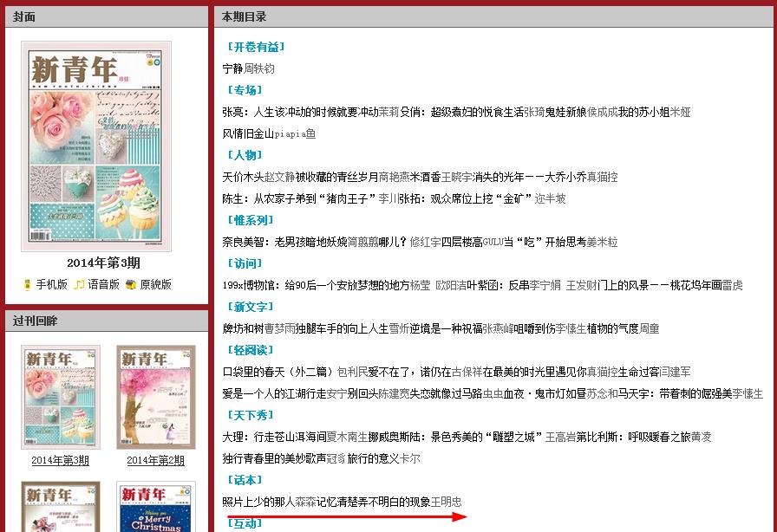Image resolution: width=777 pixels, height=532 pixels.
Task: Open the [惟系列] section heading
Action: [x=251, y=220]
